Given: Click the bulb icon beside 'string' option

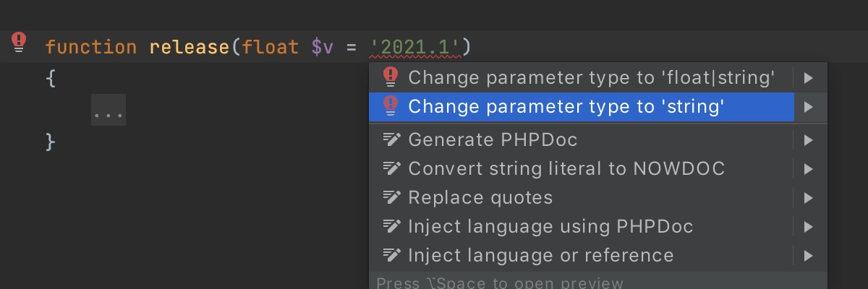Looking at the screenshot, I should point(391,106).
